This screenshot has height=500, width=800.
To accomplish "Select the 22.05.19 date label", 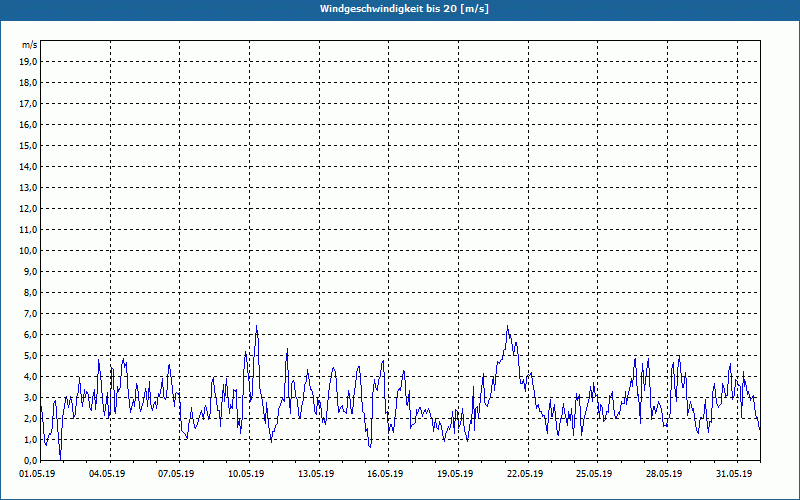I will (525, 473).
